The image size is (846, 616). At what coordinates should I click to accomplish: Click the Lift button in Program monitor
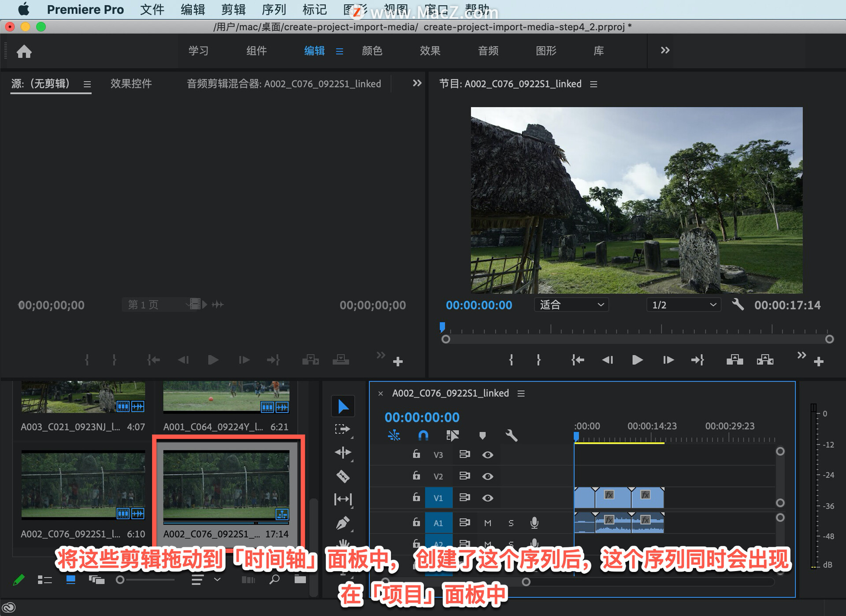click(x=735, y=360)
